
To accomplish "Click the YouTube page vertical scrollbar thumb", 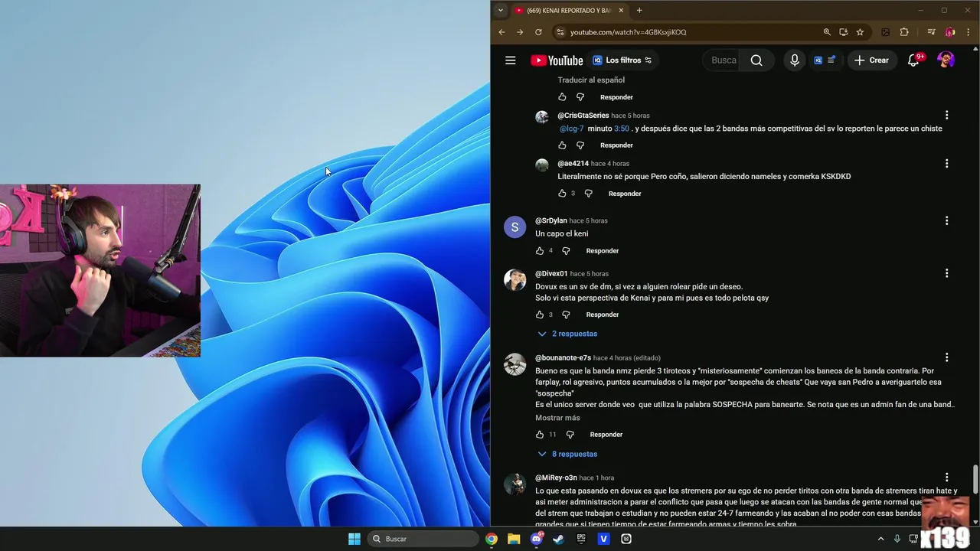I will pos(975,480).
